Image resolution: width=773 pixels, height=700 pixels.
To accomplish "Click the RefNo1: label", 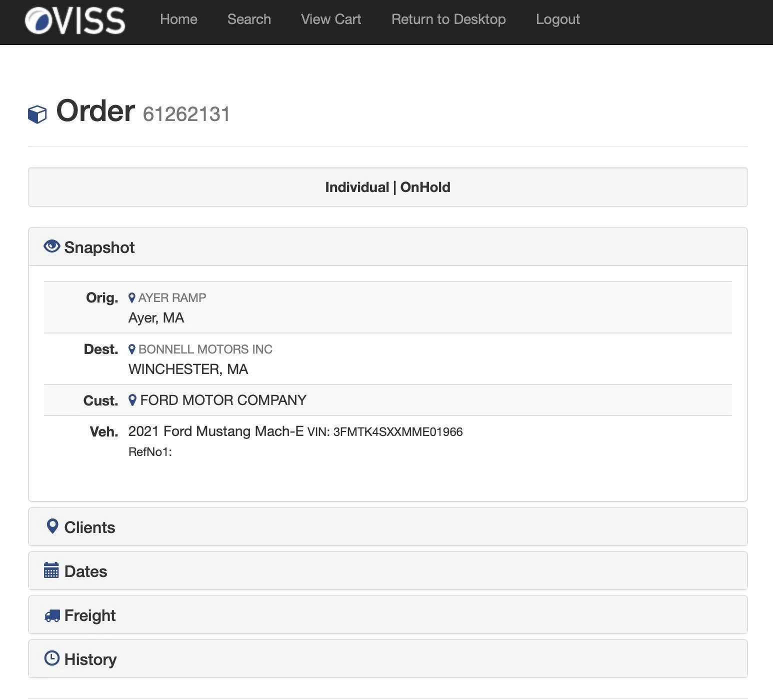I will (150, 452).
